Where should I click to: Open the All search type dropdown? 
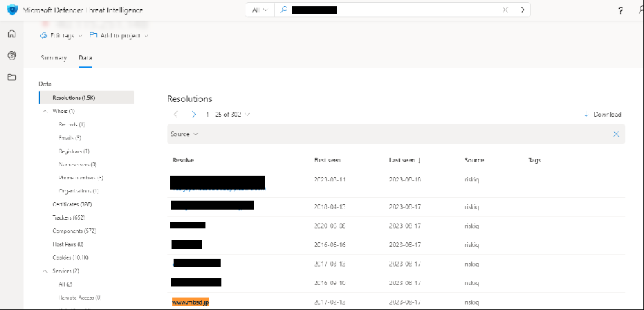click(x=259, y=10)
